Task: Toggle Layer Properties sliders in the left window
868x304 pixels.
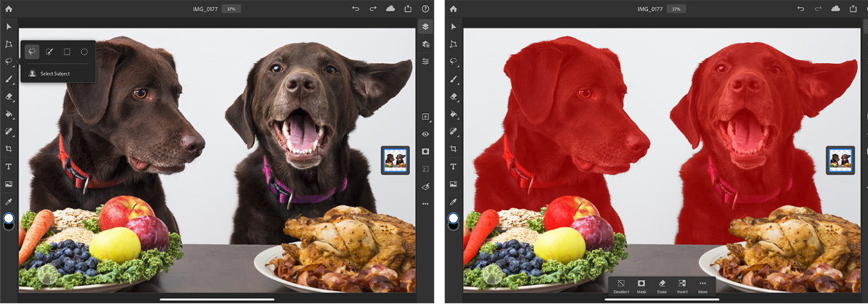Action: [x=425, y=62]
